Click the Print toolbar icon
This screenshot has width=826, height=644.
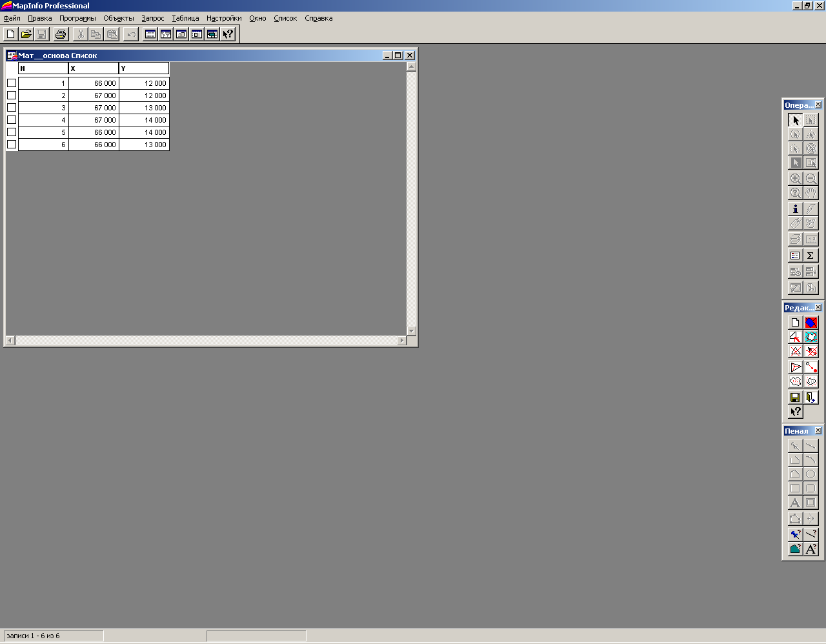61,34
